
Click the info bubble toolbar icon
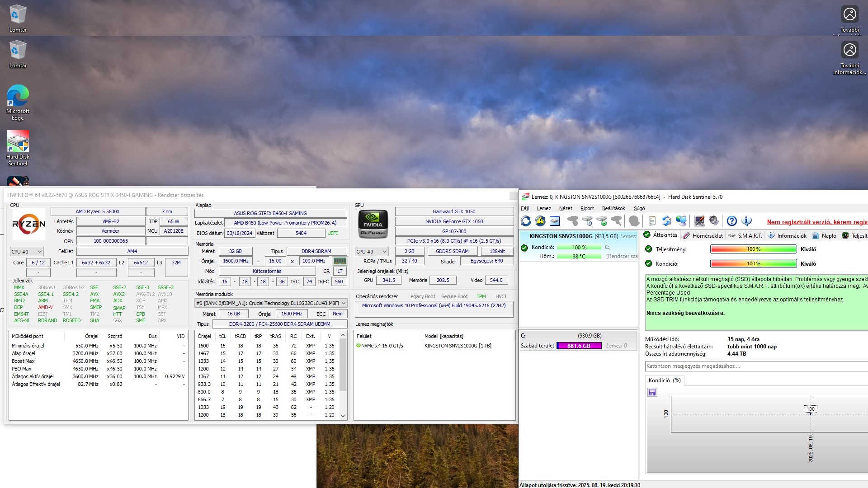(746, 221)
